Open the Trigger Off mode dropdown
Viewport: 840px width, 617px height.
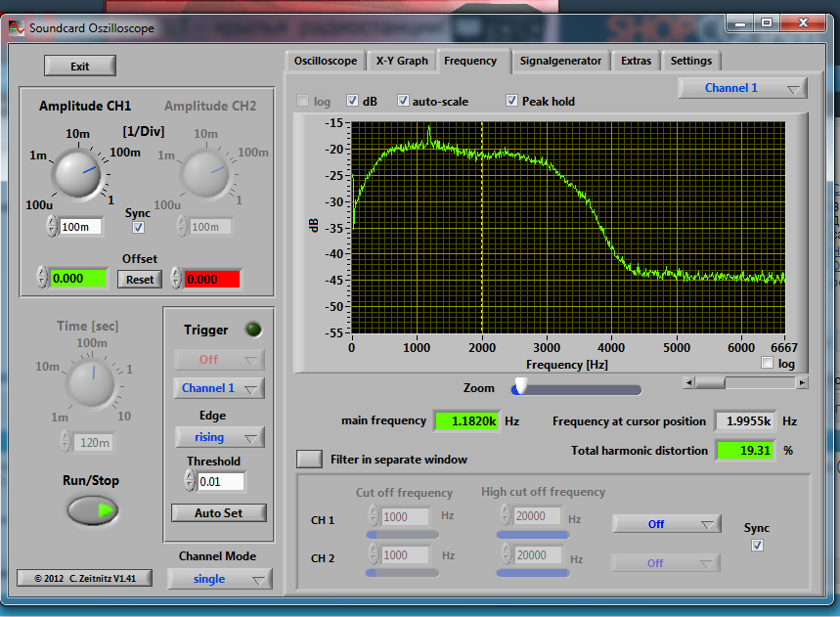click(219, 360)
